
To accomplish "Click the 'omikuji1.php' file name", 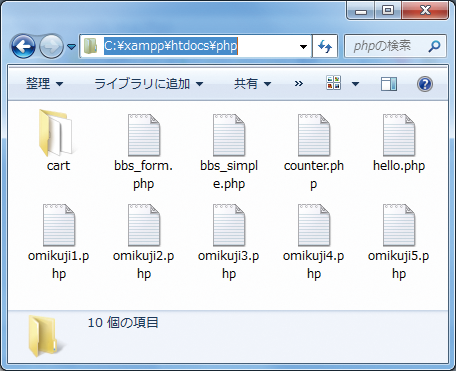I will pyautogui.click(x=59, y=265).
